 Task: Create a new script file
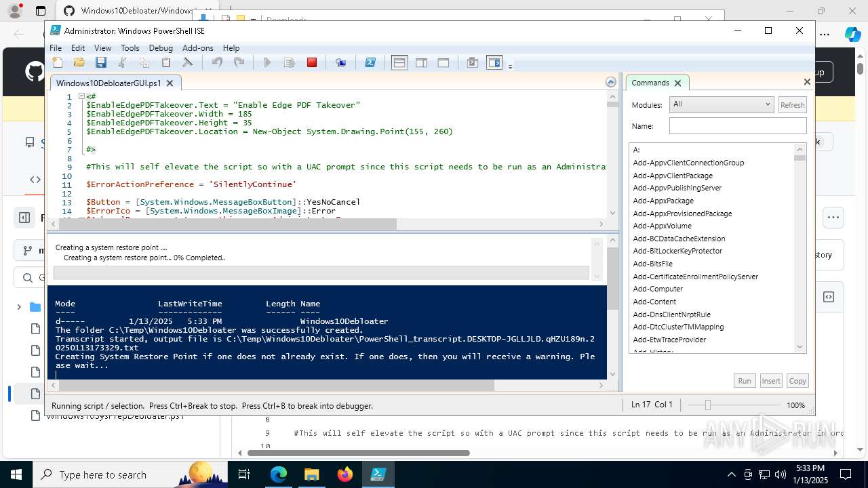(58, 62)
